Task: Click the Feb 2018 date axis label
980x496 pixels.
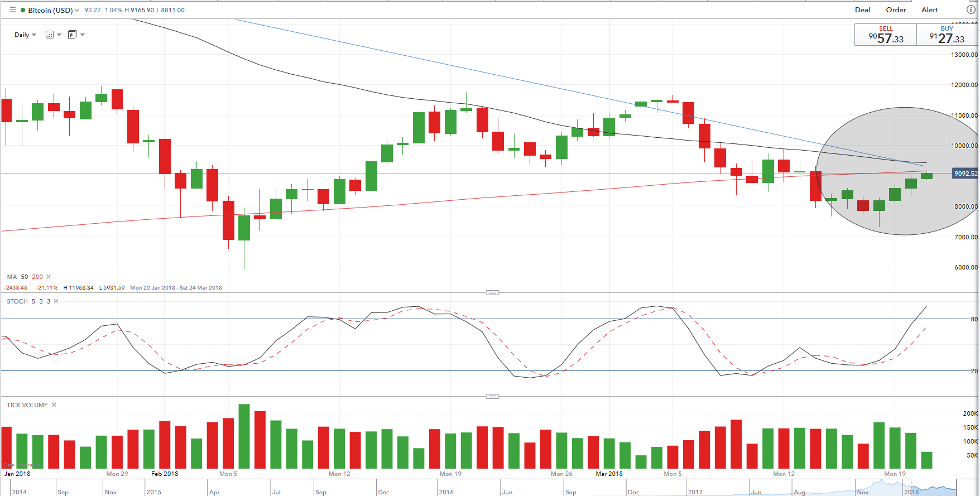Action: click(165, 474)
